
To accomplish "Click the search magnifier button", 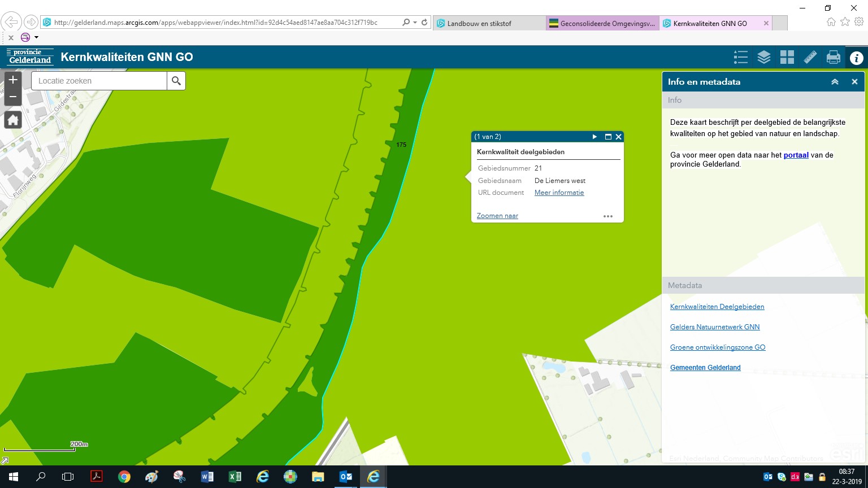I will click(176, 81).
